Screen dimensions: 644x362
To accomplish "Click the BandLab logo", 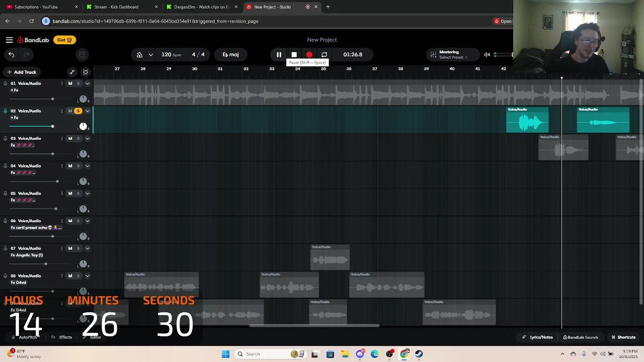I will click(33, 40).
